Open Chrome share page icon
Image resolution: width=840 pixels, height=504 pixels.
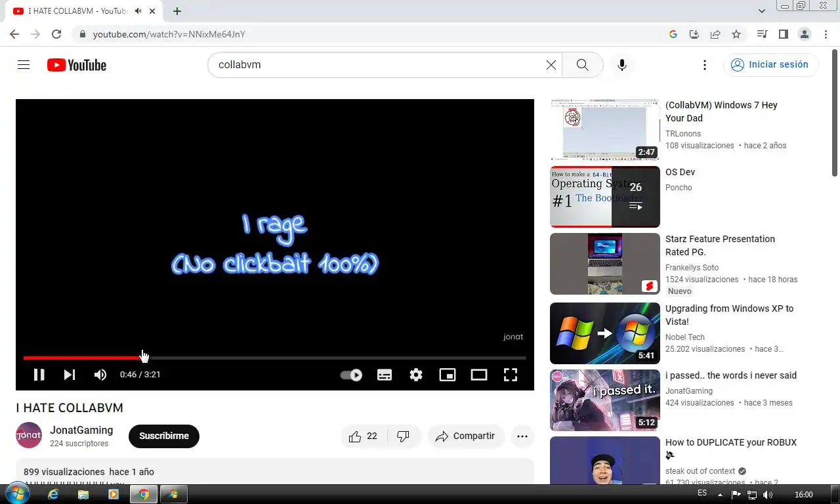click(x=715, y=34)
